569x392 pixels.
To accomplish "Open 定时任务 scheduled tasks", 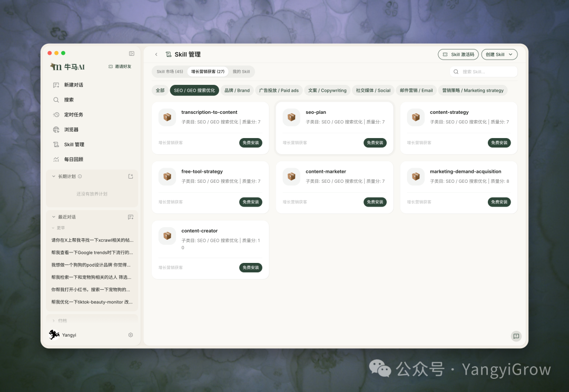I will [92, 115].
